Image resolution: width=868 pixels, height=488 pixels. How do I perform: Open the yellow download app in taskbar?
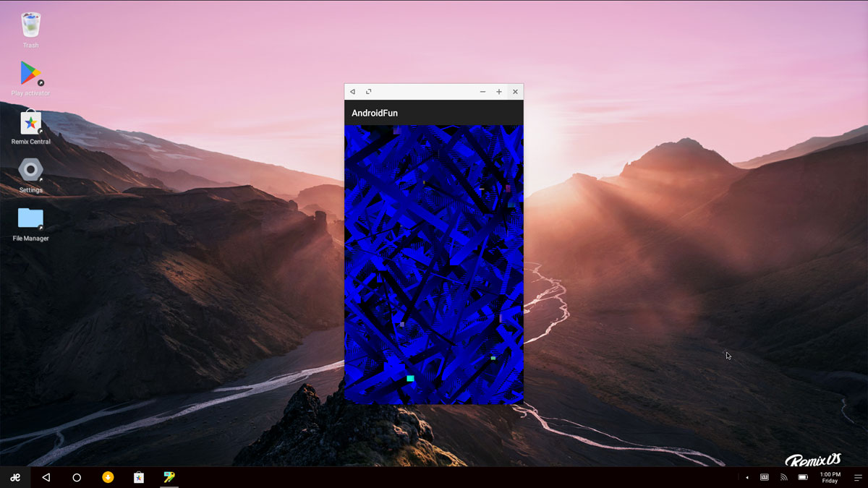(108, 477)
